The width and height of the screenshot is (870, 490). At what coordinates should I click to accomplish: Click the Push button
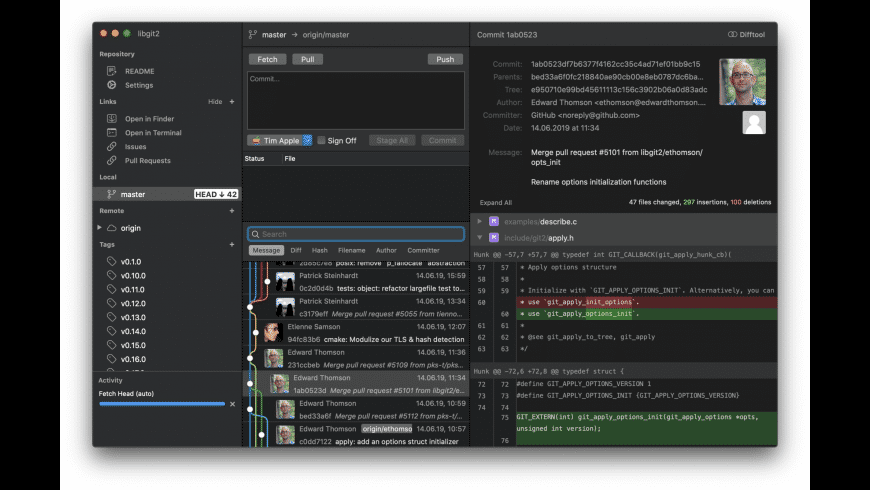[445, 59]
